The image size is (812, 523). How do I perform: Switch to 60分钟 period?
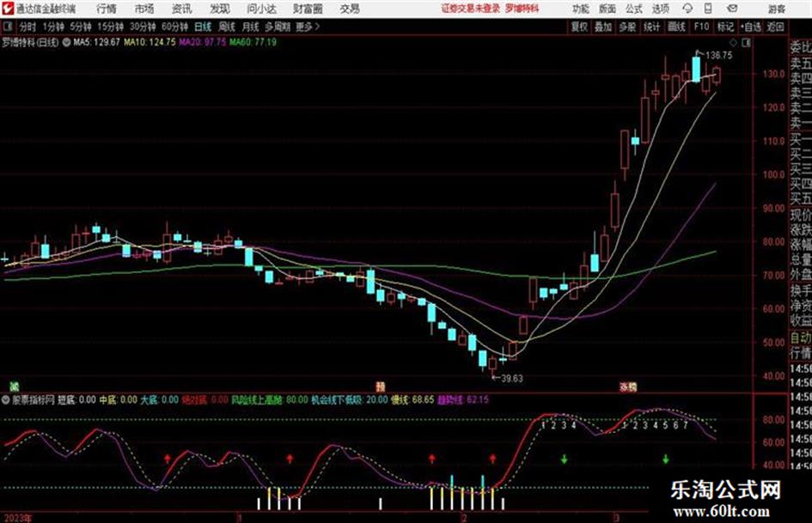click(175, 27)
